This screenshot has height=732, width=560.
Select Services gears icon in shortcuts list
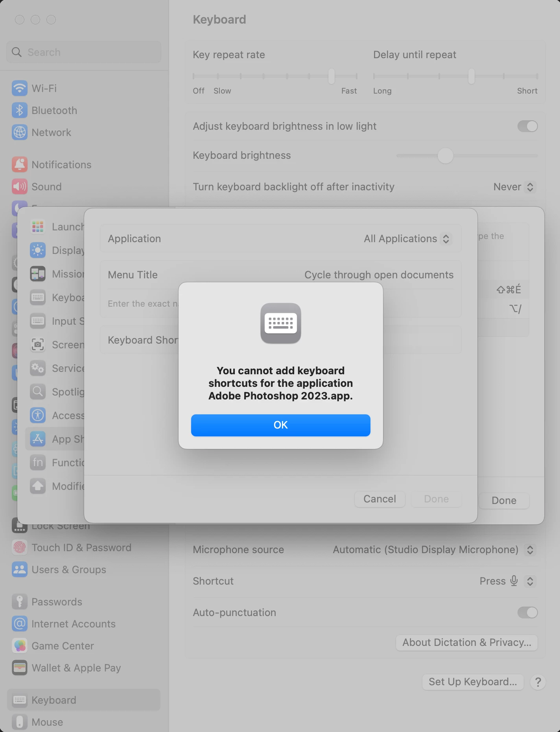point(38,368)
